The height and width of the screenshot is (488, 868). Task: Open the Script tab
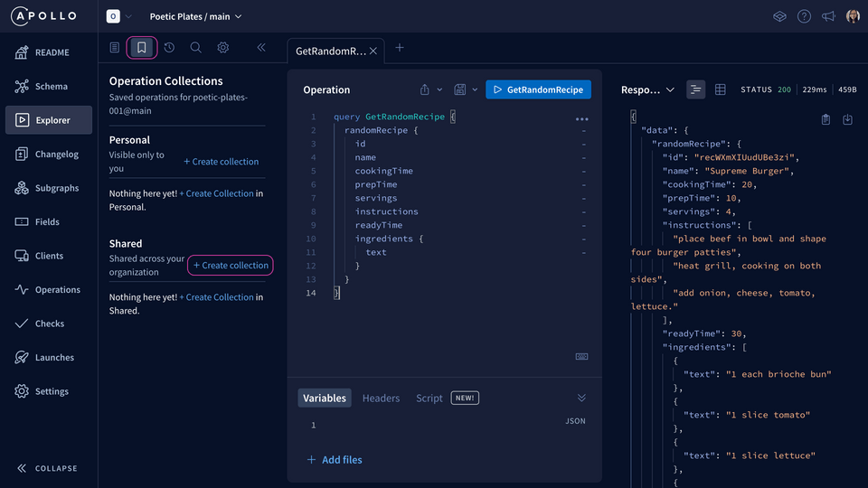[429, 398]
